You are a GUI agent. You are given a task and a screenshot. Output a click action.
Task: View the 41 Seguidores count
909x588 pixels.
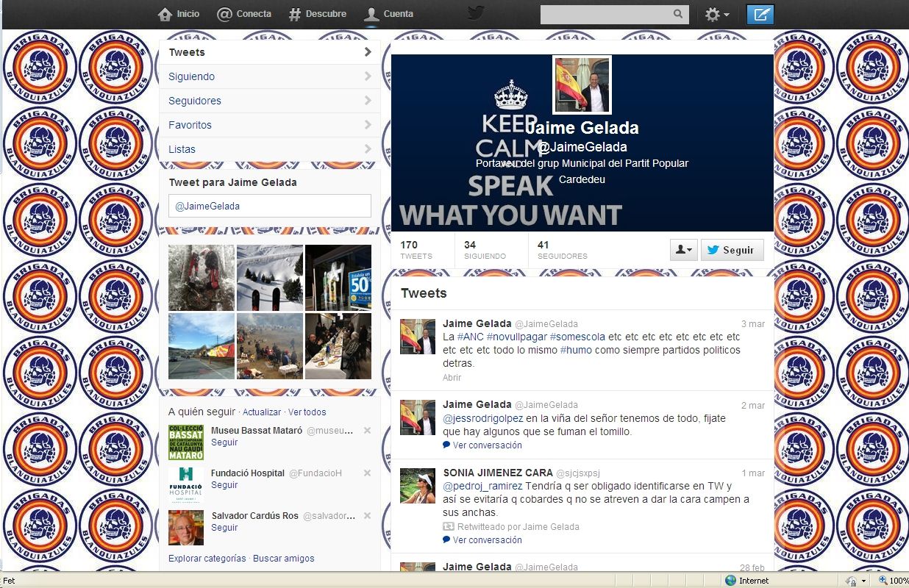click(563, 250)
